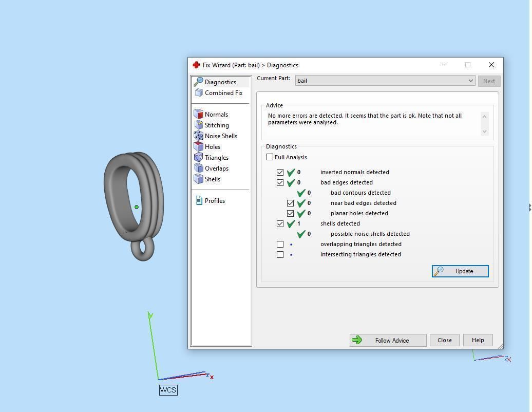Image resolution: width=532 pixels, height=412 pixels.
Task: Click the Combined Fix icon
Action: click(x=199, y=92)
